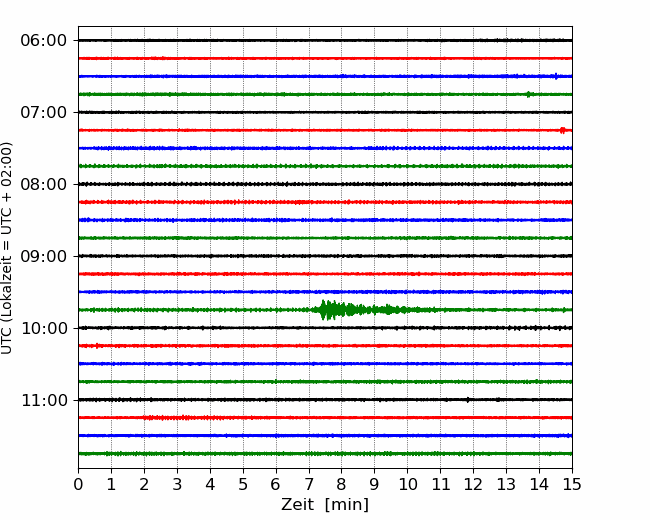Click the x-axis tick label 5
The image size is (650, 520).
pos(243,484)
